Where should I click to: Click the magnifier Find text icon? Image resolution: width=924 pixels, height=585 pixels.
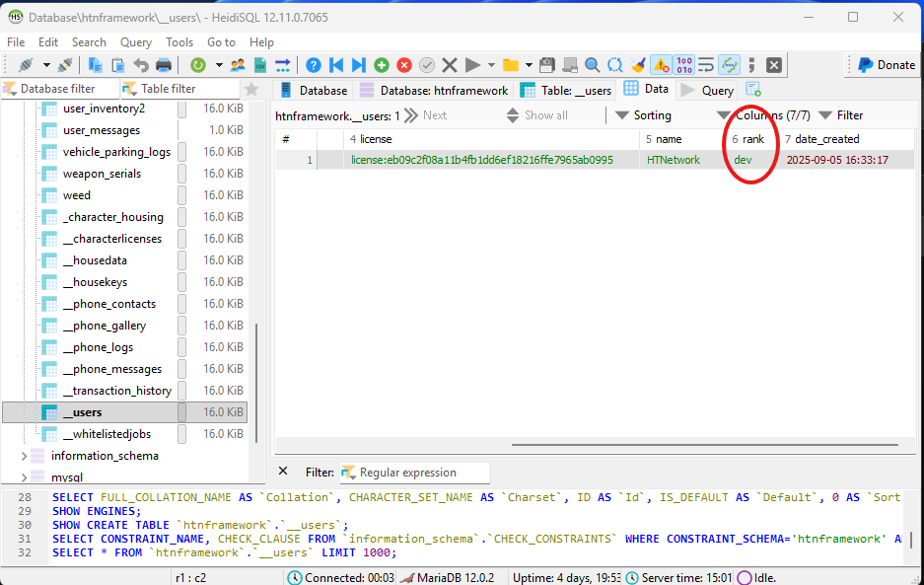(592, 65)
